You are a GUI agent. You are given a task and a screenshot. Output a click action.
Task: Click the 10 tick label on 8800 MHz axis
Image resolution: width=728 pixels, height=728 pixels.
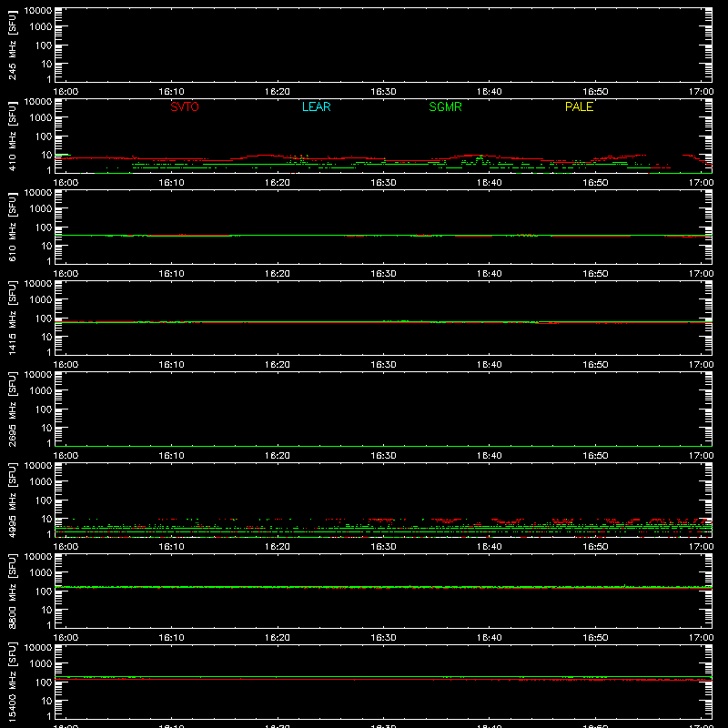(x=46, y=610)
